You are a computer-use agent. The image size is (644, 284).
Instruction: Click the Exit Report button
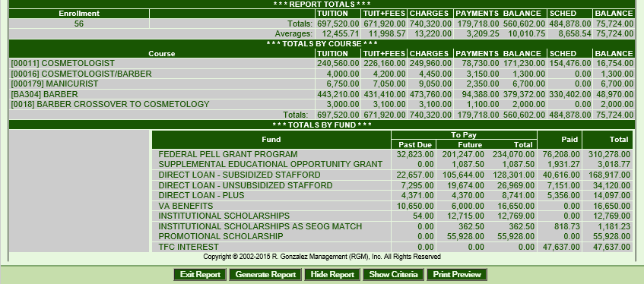click(x=200, y=275)
